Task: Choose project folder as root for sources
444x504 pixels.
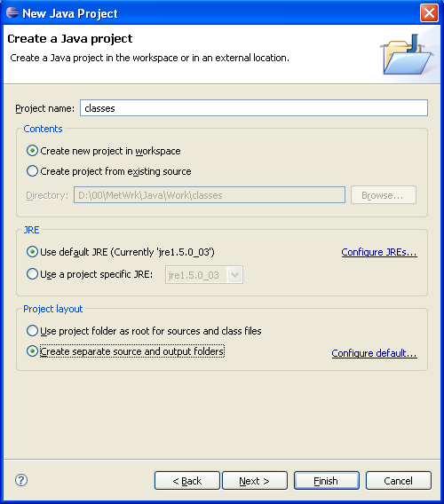Action: pos(144,331)
